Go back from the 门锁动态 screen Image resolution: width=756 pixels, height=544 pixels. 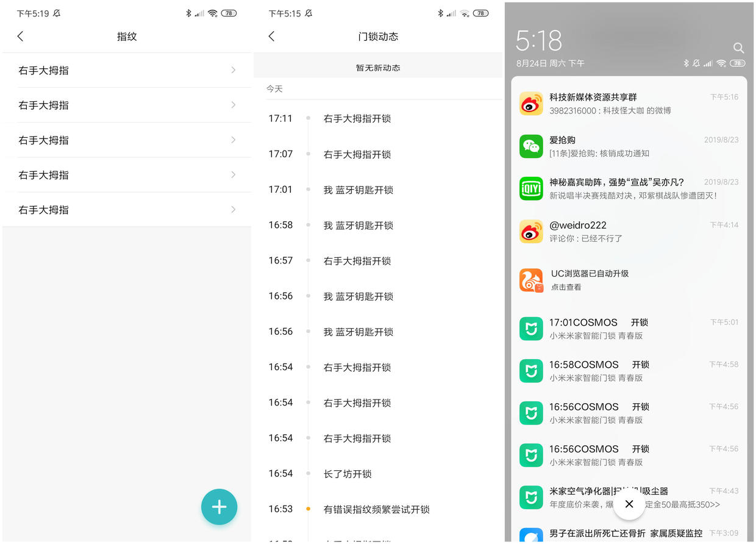(x=272, y=37)
